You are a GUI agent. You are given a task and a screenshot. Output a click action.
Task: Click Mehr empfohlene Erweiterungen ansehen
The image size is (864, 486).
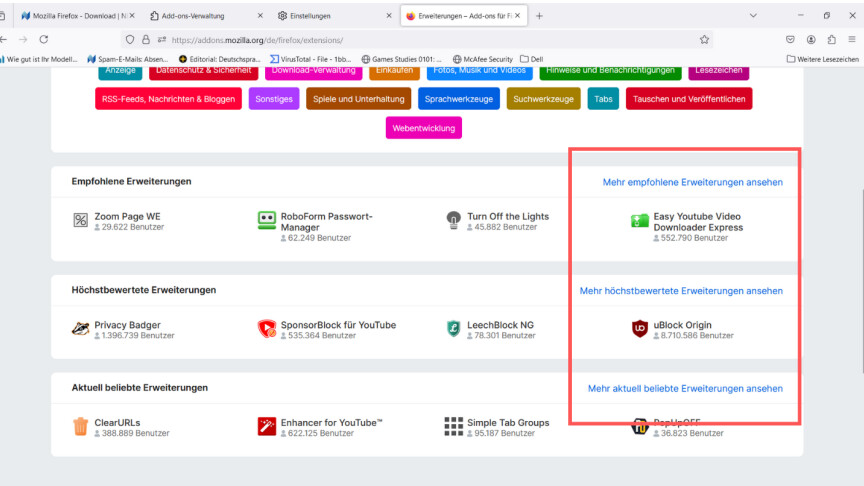pyautogui.click(x=693, y=182)
